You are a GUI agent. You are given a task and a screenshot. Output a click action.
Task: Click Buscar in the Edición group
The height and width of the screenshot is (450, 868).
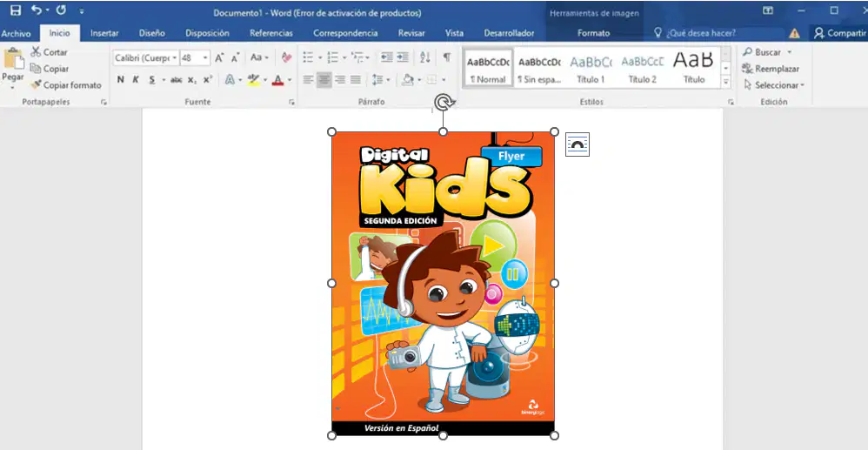pos(767,52)
